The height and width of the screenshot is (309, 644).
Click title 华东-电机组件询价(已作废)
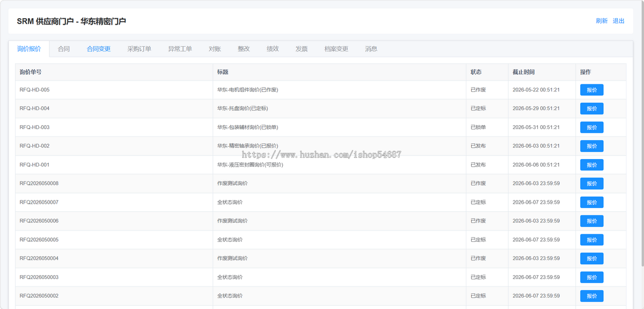247,90
